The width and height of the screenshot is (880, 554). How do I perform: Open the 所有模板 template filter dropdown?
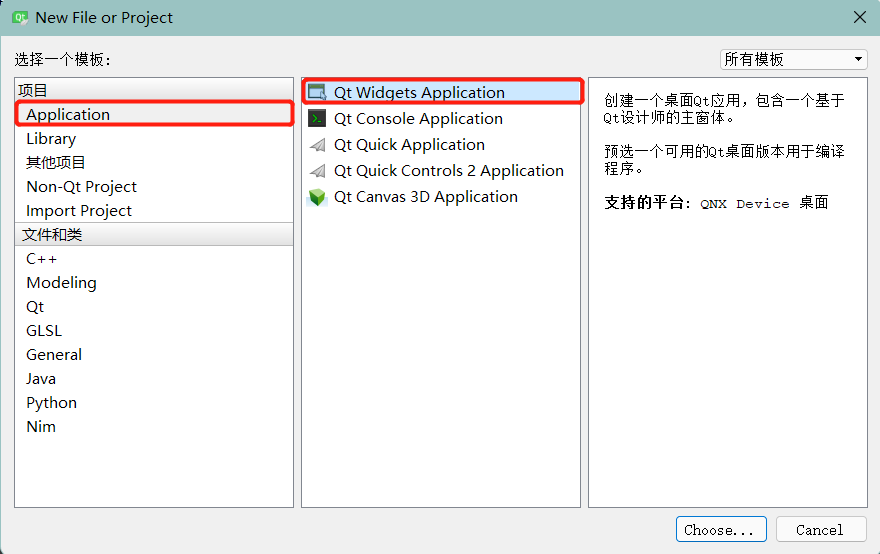(x=794, y=59)
